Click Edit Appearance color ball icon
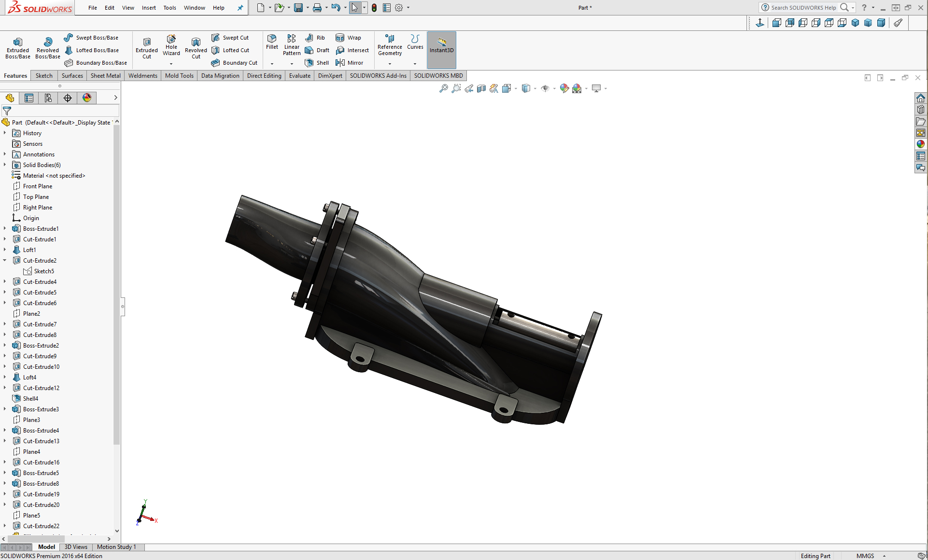Image resolution: width=928 pixels, height=560 pixels. [x=564, y=88]
